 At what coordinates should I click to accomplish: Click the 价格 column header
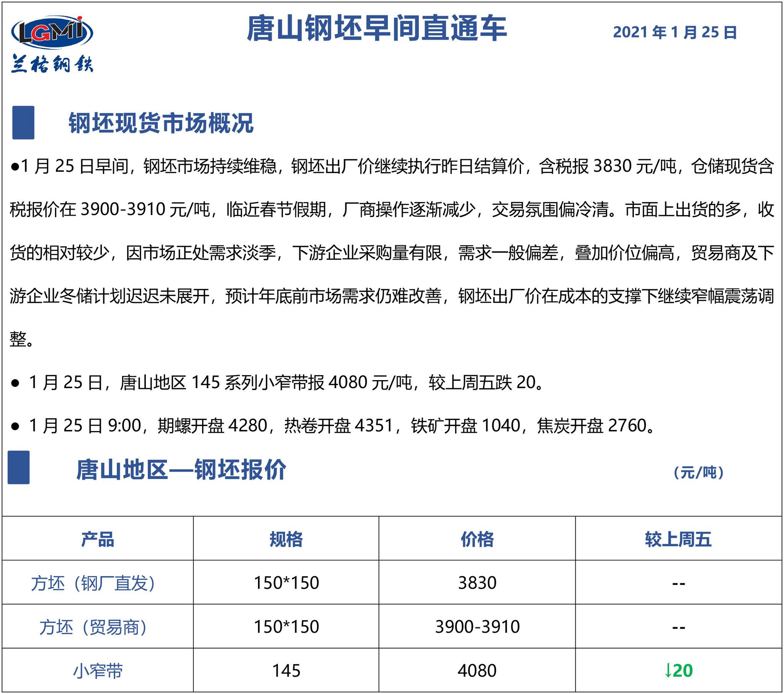point(477,539)
